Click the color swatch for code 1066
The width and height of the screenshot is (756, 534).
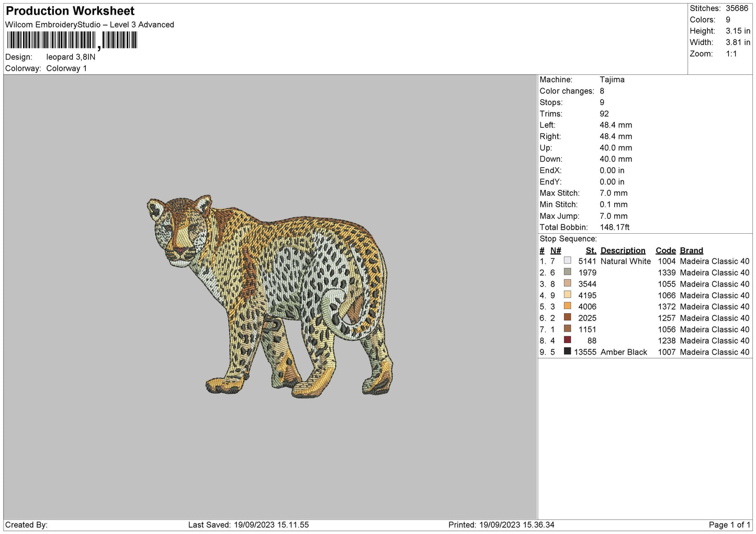(567, 294)
